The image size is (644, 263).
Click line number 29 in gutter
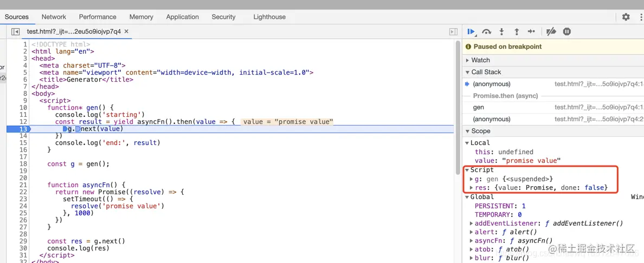click(x=23, y=241)
